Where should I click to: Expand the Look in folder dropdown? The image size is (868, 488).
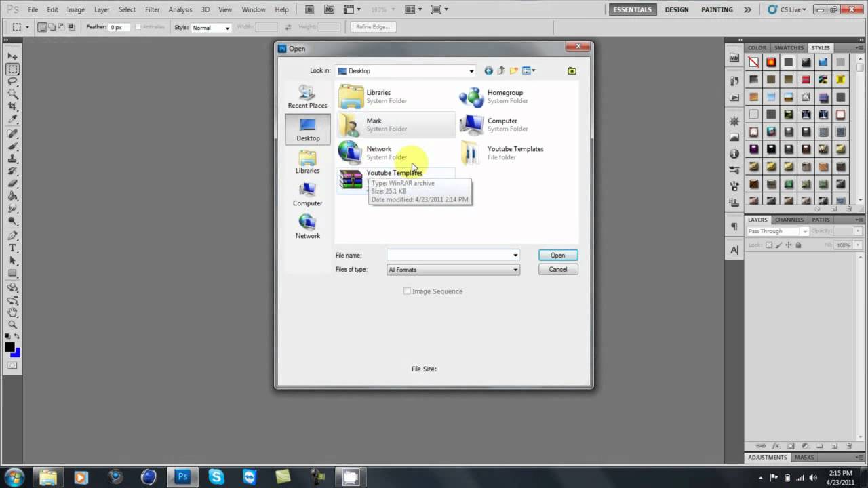471,70
